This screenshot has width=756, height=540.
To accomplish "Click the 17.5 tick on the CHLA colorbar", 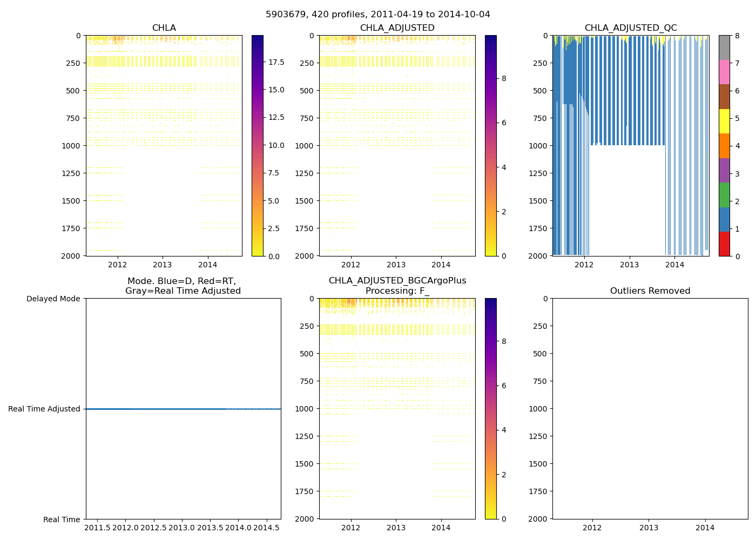I will click(276, 63).
